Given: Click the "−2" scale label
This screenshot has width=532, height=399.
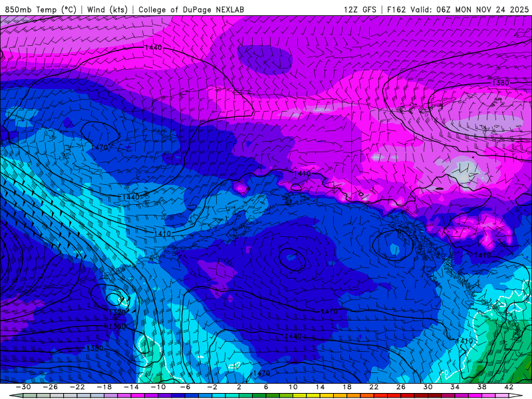Looking at the screenshot, I should pos(212,387).
